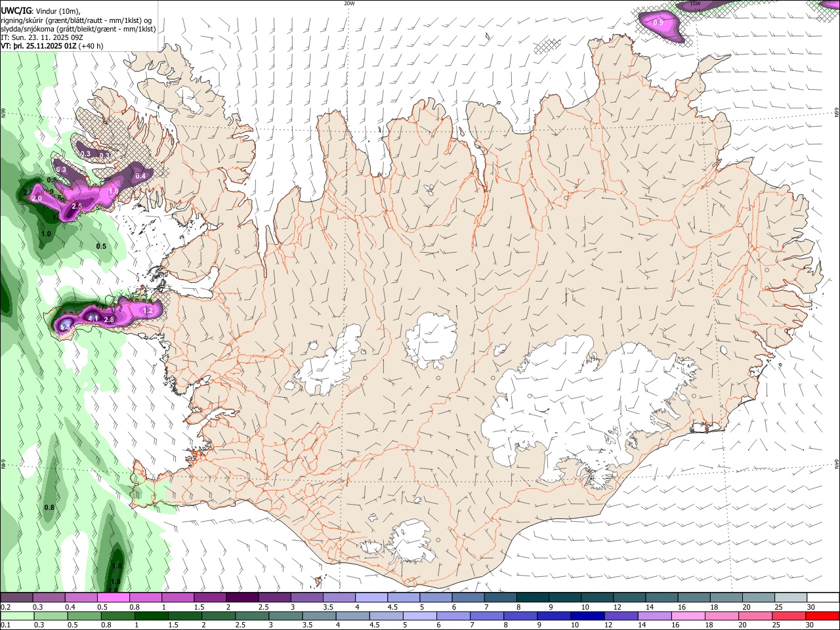The height and width of the screenshot is (630, 840).
Task: Click the UWC/IG title in the header
Action: click(16, 10)
